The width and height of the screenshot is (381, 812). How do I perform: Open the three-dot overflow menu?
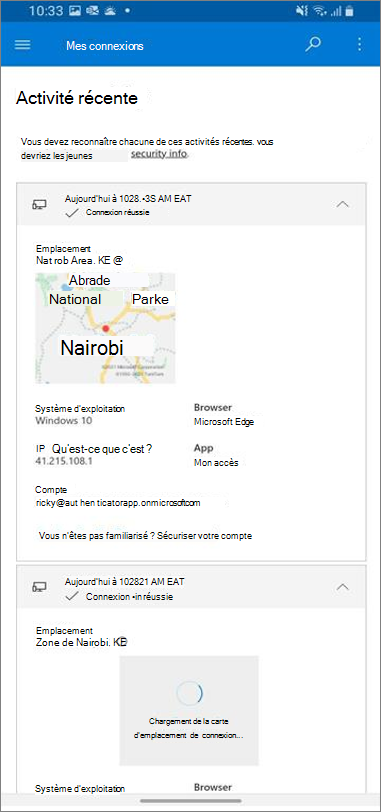[x=360, y=45]
